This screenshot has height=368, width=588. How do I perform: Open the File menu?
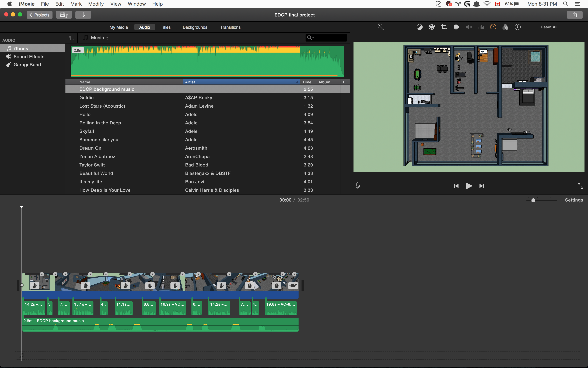point(45,4)
